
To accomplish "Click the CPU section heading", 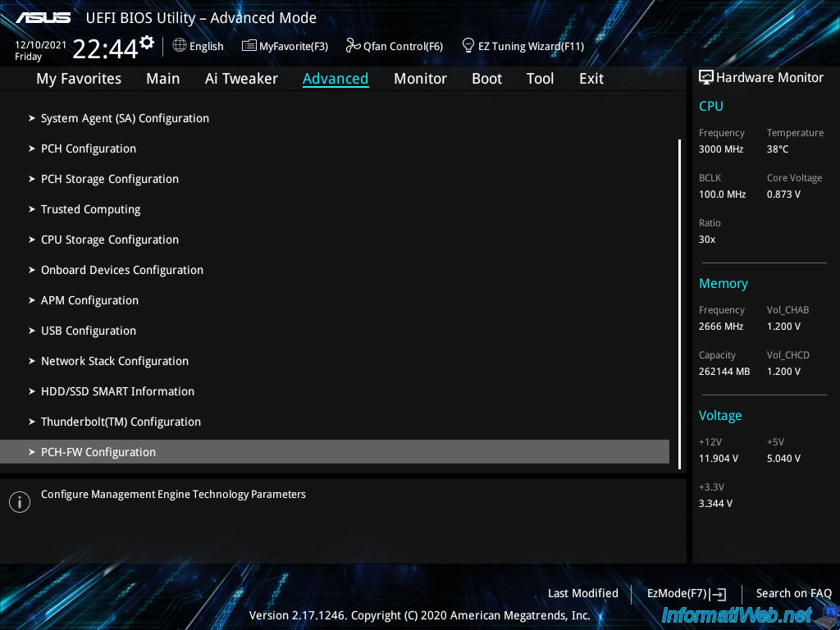I will coord(711,106).
